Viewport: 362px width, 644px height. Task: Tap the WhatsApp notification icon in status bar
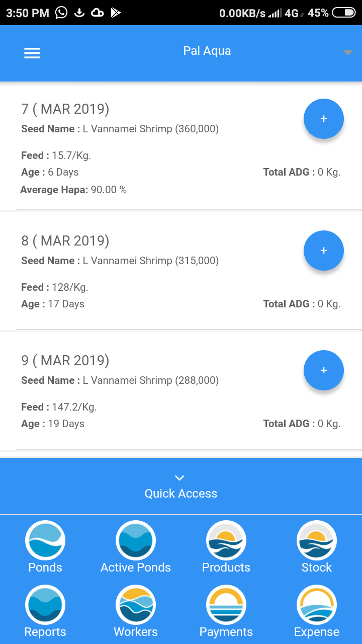click(x=61, y=13)
